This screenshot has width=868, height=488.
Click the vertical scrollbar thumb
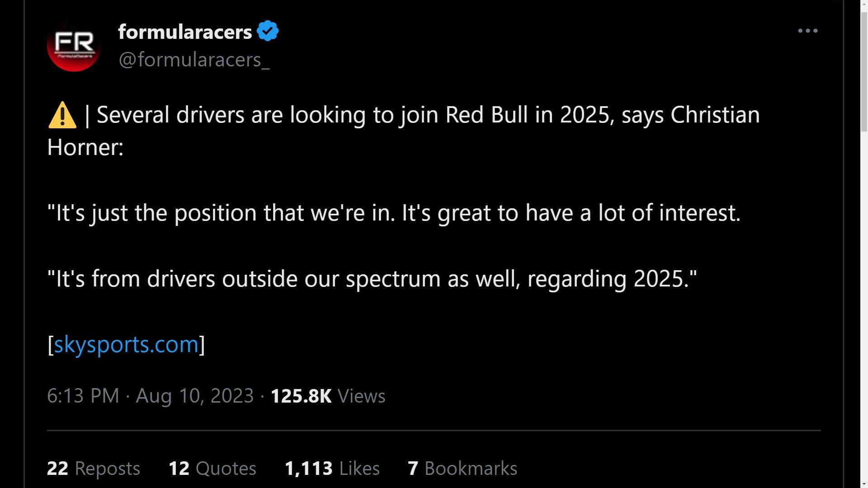tap(864, 72)
